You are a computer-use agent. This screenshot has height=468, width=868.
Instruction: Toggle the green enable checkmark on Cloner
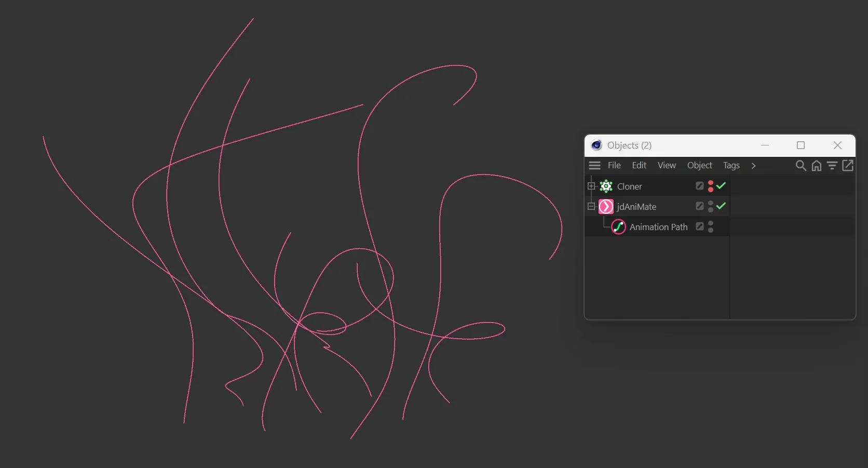click(x=721, y=186)
